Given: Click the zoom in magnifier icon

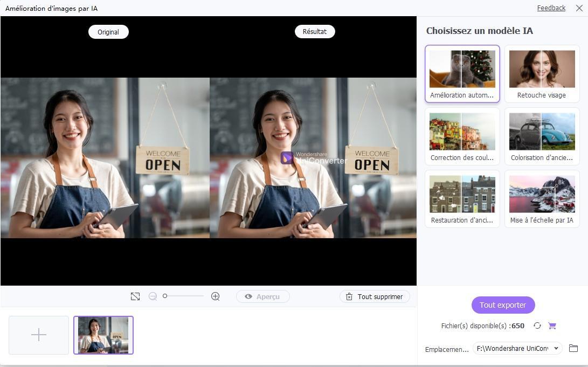Looking at the screenshot, I should (x=215, y=296).
